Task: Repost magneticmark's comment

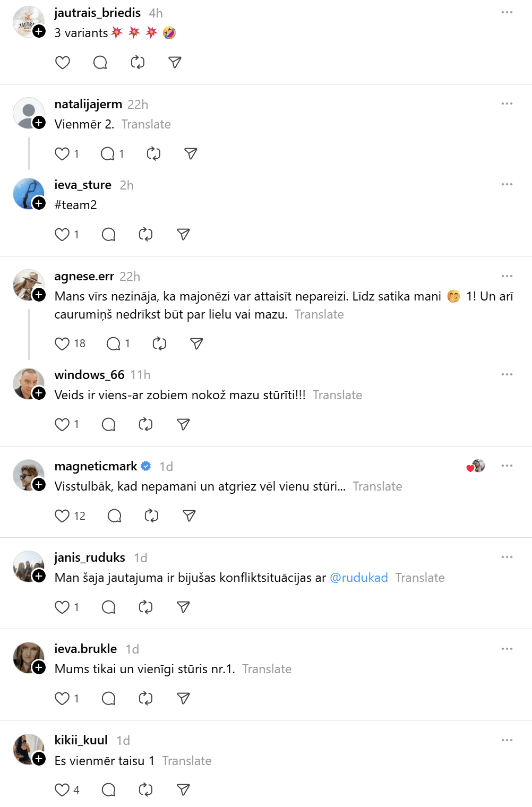Action: pyautogui.click(x=151, y=516)
